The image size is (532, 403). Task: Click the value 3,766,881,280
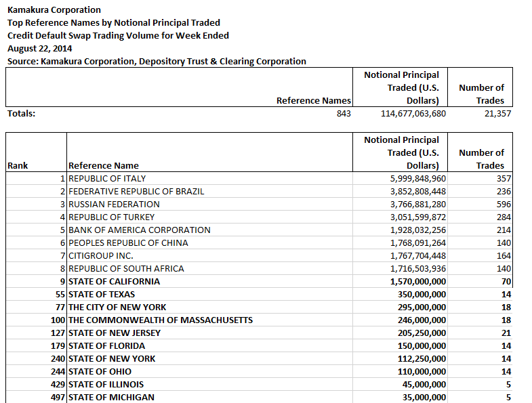point(418,205)
